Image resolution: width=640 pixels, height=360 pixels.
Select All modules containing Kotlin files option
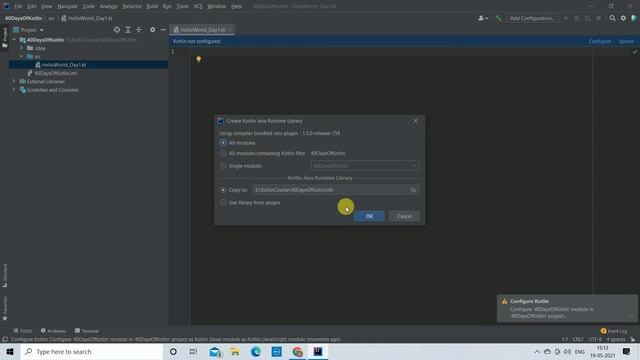tap(223, 153)
